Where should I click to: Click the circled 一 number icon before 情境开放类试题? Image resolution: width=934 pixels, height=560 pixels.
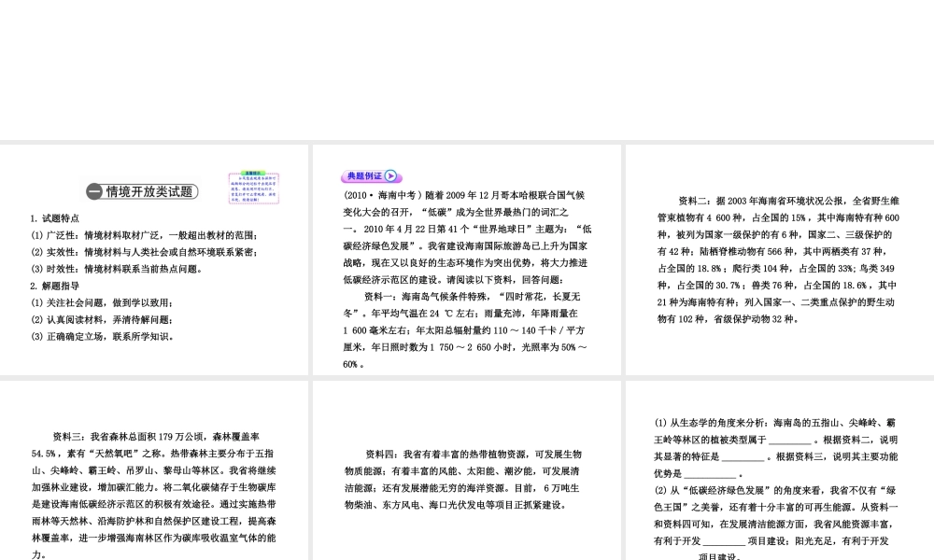click(x=94, y=191)
